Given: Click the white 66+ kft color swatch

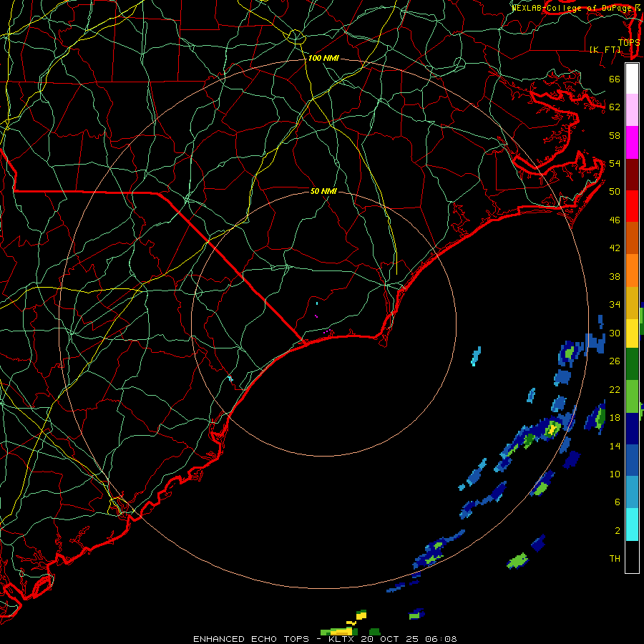Looking at the screenshot, I should (632, 79).
